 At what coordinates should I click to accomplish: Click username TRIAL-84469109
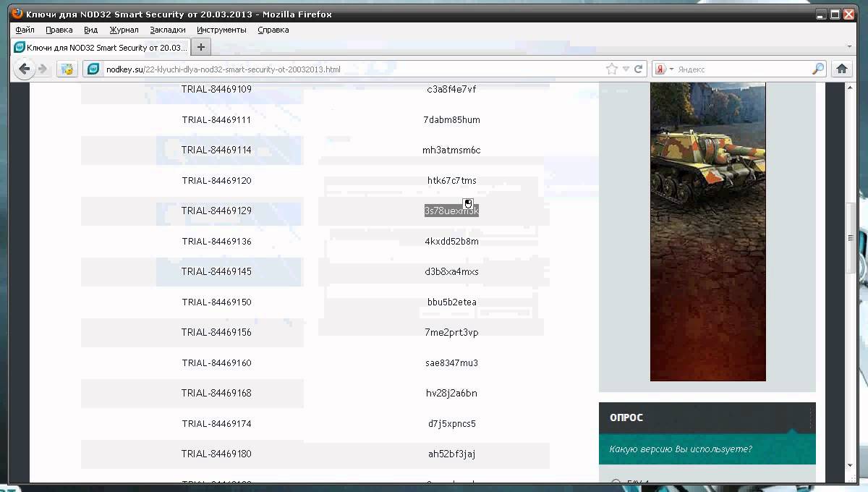click(x=216, y=90)
